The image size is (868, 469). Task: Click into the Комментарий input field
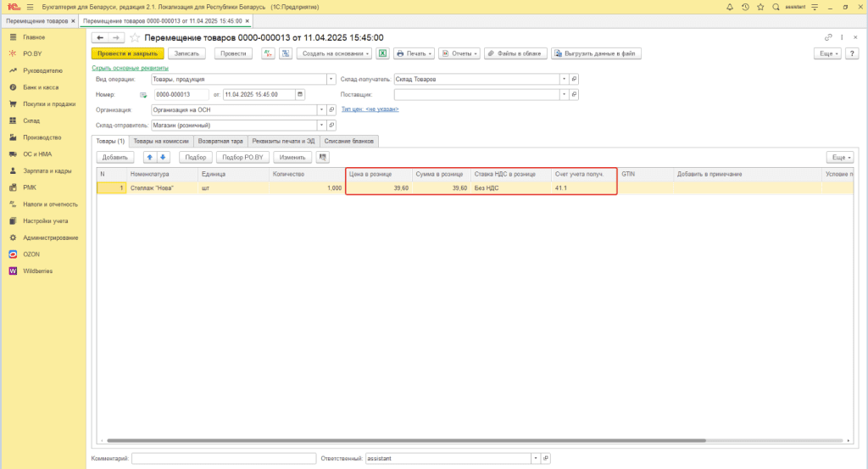[223, 458]
